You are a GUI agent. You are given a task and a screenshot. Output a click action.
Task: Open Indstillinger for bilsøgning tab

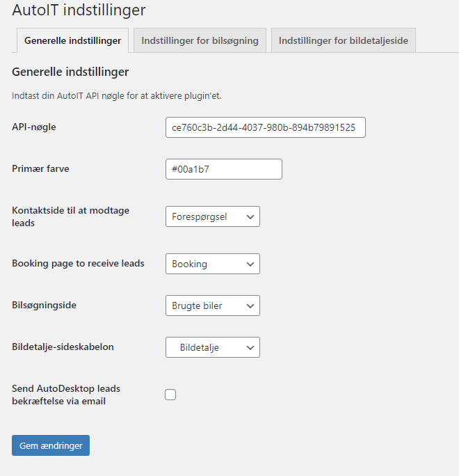click(x=200, y=40)
